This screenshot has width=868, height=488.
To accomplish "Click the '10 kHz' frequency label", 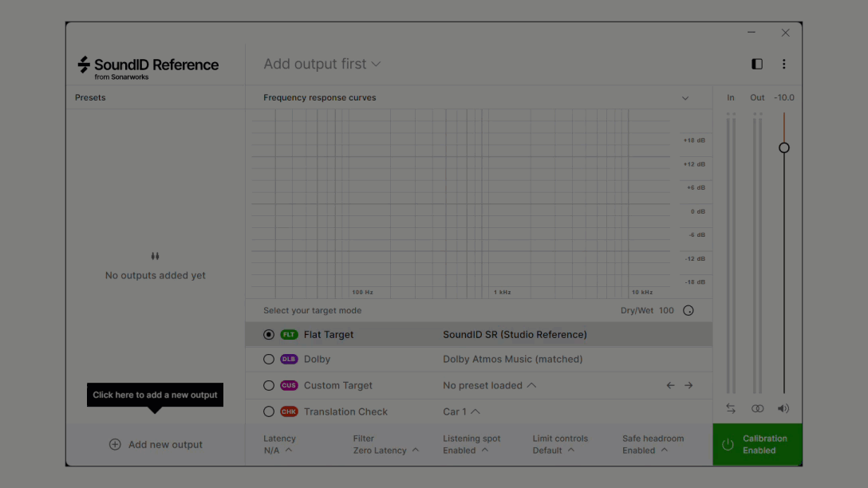I will pos(642,292).
